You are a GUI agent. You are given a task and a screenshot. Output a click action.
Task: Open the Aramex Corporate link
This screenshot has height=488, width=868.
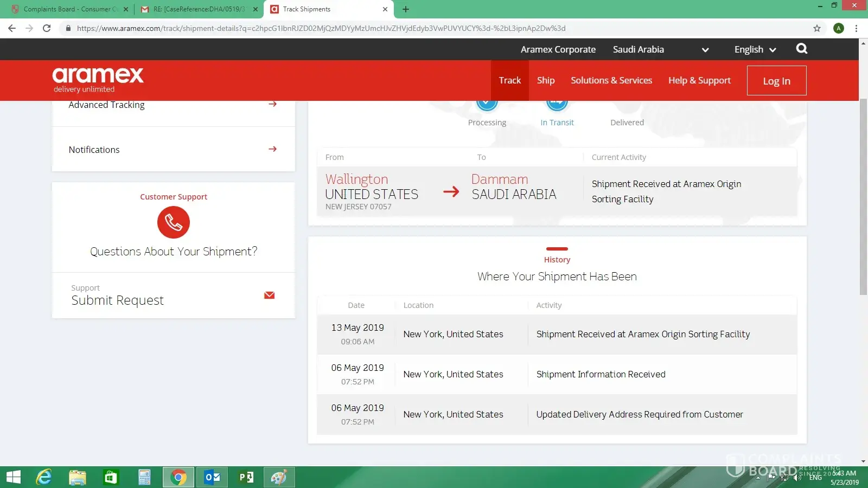(558, 49)
